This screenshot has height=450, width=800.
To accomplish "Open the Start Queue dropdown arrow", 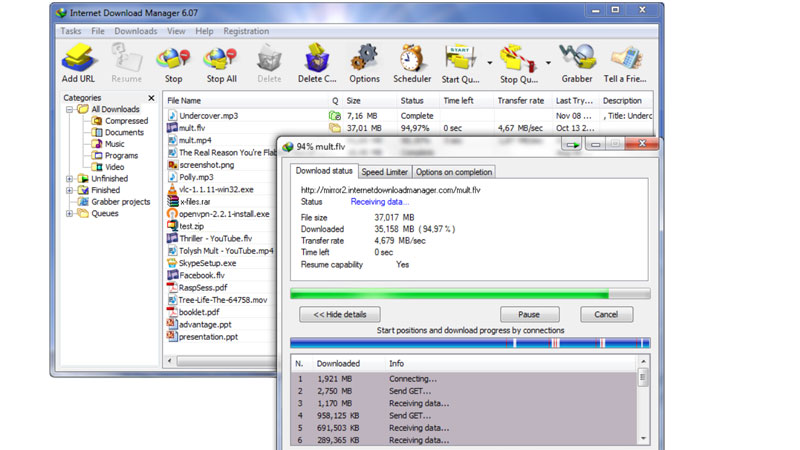I will [x=489, y=63].
